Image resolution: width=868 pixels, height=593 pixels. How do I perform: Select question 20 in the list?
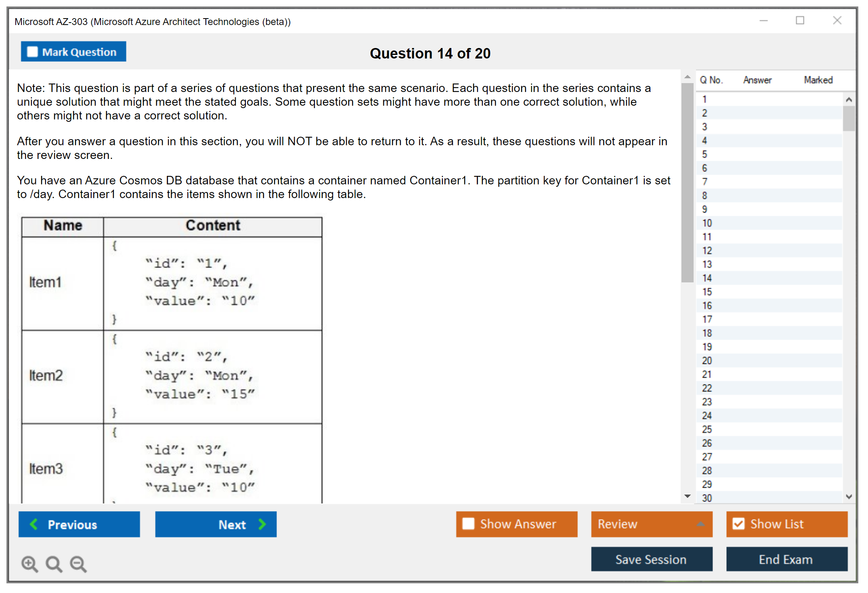point(707,361)
